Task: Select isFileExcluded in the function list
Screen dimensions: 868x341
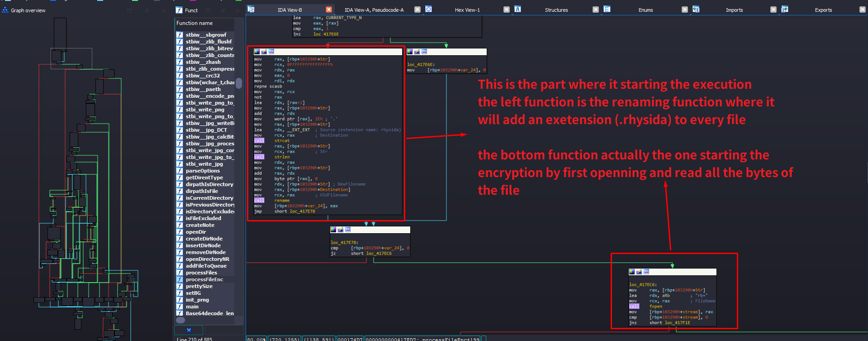Action: 205,218
